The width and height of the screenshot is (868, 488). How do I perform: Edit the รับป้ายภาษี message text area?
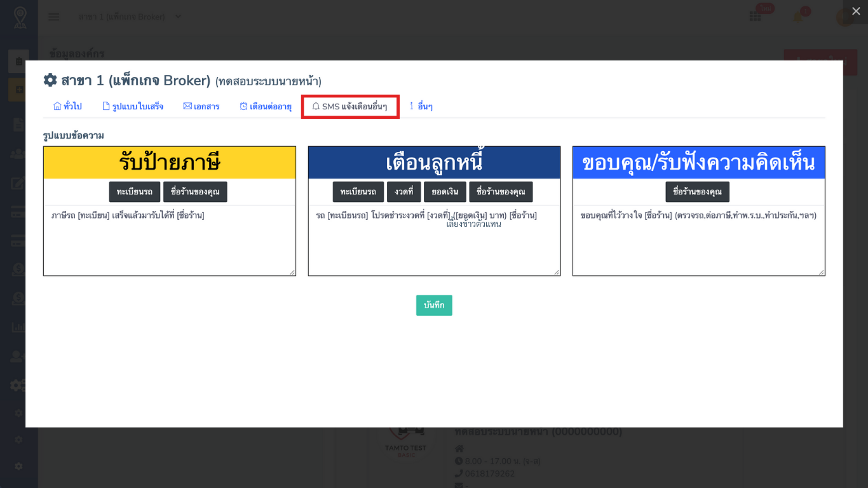click(170, 240)
